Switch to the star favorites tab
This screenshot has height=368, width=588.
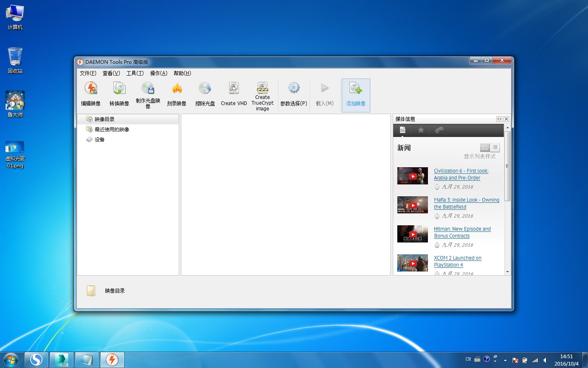pyautogui.click(x=421, y=130)
